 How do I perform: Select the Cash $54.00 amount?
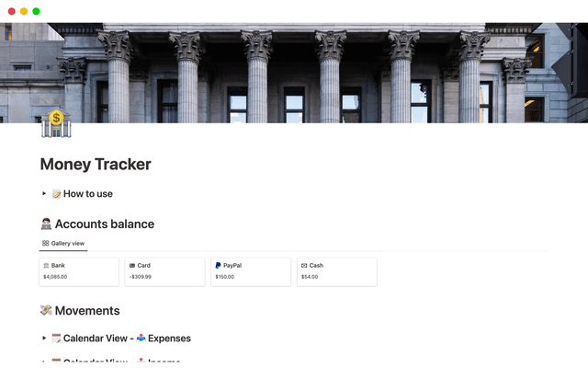[310, 277]
